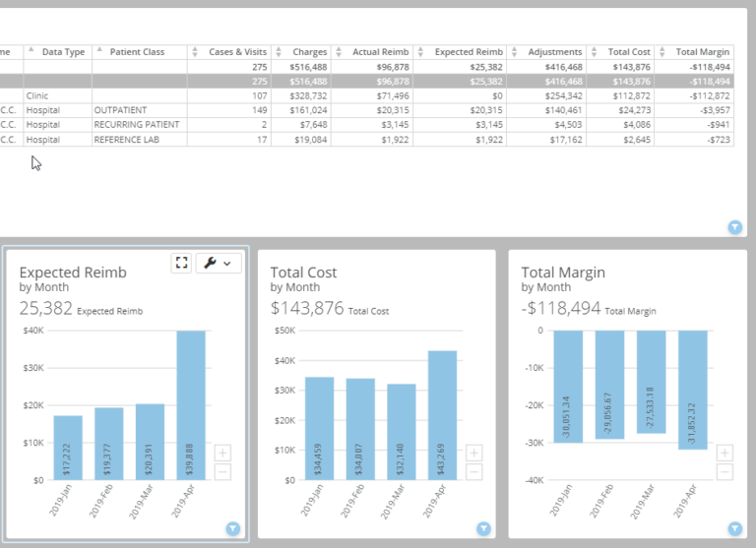756x548 pixels.
Task: Click the filter icon below the data table
Action: [734, 227]
